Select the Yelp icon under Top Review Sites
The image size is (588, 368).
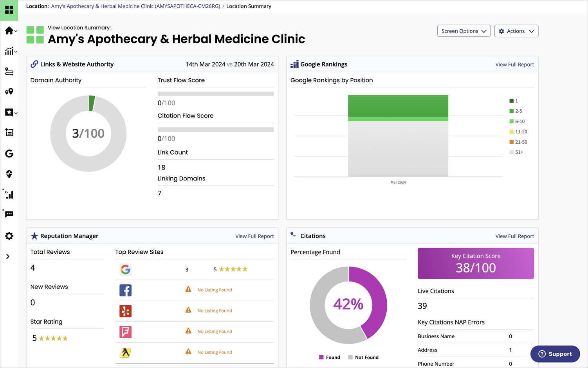pos(125,311)
